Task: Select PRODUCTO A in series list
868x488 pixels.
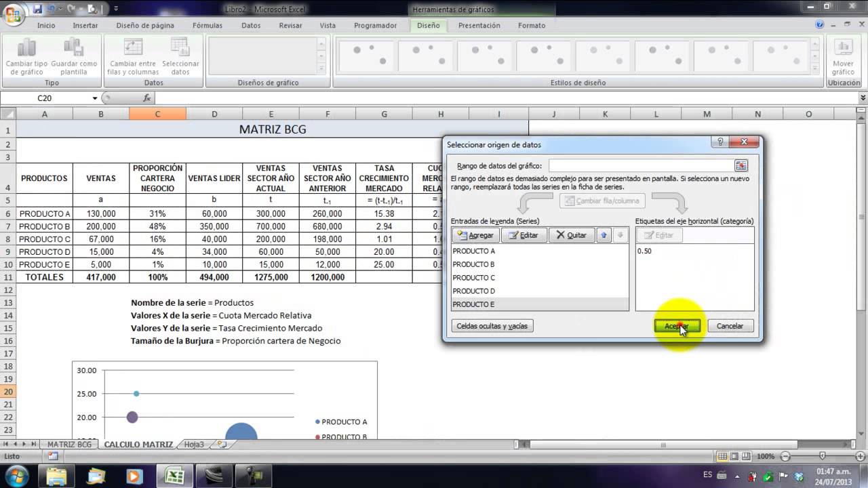Action: (x=540, y=251)
